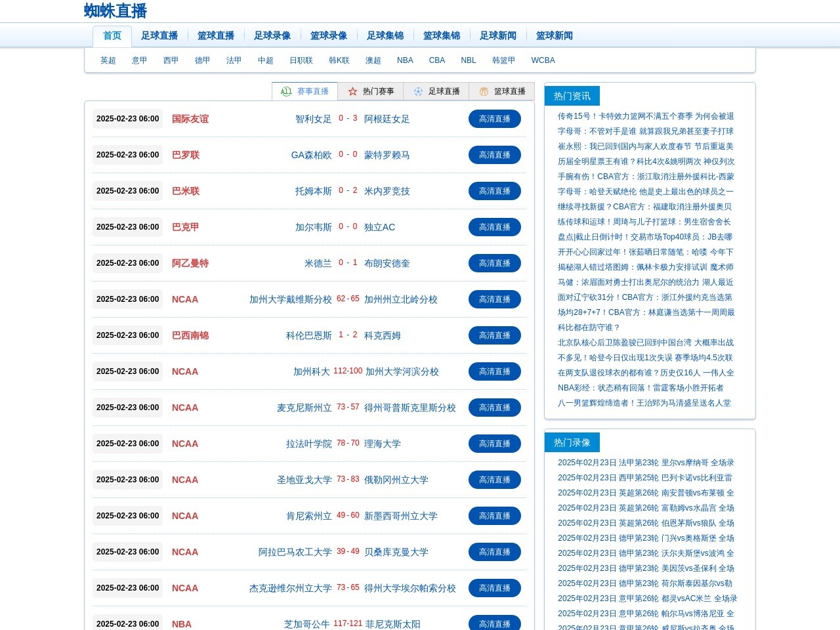
Task: Open news 历届全明星票王有谁
Action: click(x=646, y=161)
